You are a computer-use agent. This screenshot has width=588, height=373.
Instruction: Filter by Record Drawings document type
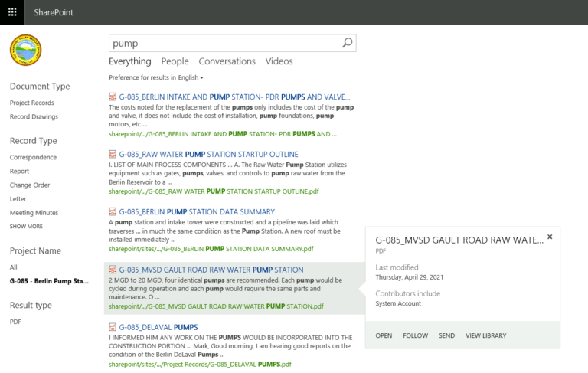tap(34, 116)
